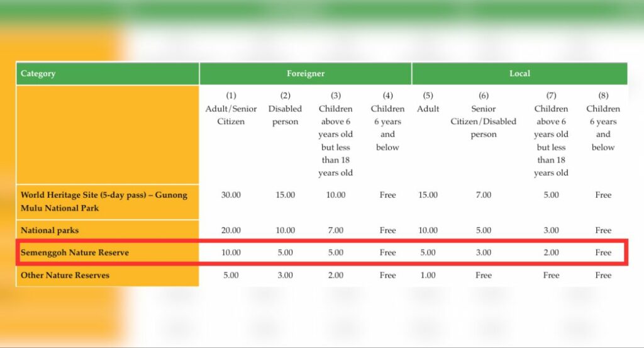644x348 pixels.
Task: Select the 5.00 foreigner disabled fee, Semenggoh row
Action: (285, 252)
